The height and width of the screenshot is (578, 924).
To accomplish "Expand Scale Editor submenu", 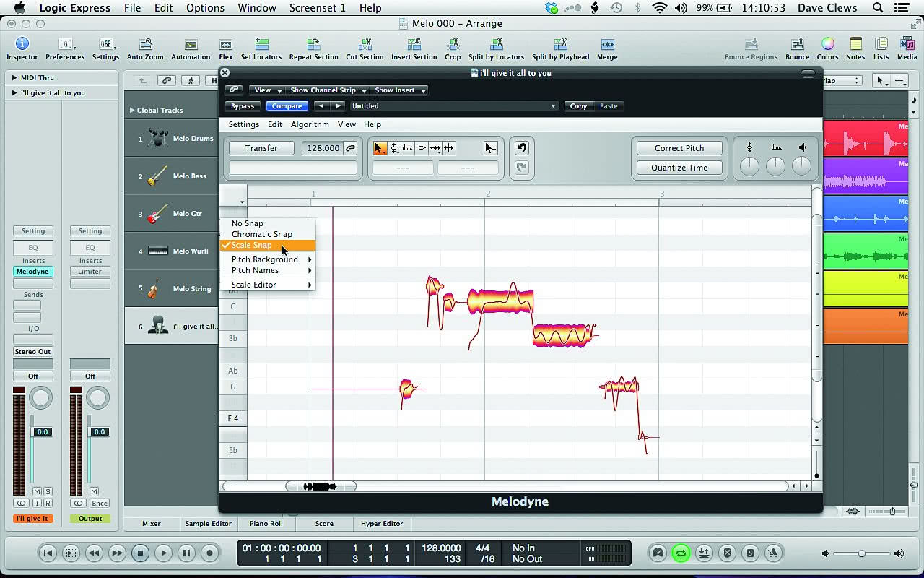I will point(268,285).
